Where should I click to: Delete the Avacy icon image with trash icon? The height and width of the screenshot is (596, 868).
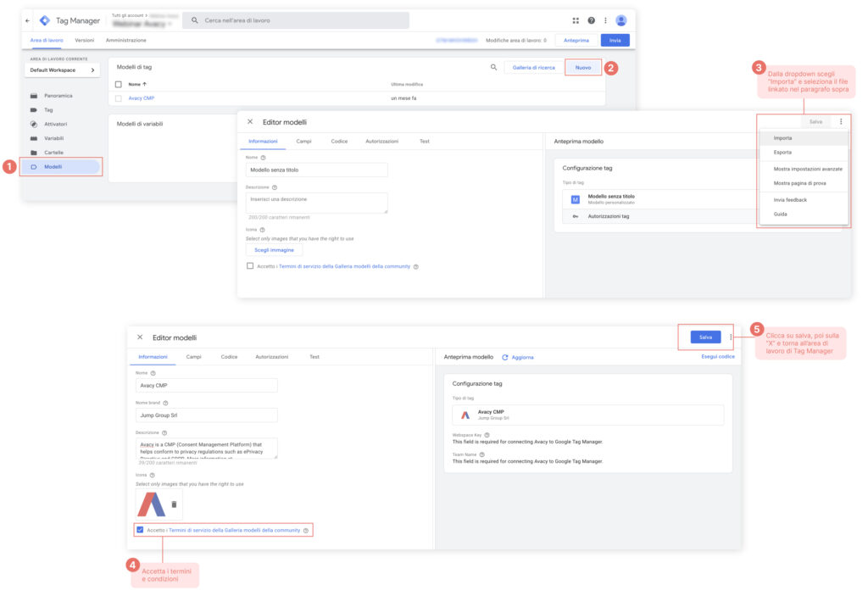(x=174, y=504)
